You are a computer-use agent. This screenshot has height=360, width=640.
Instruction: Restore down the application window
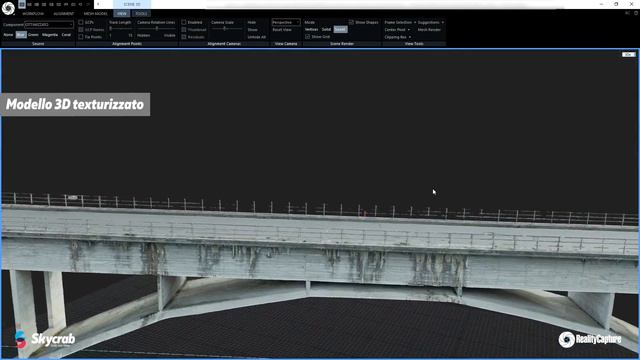(616, 4)
